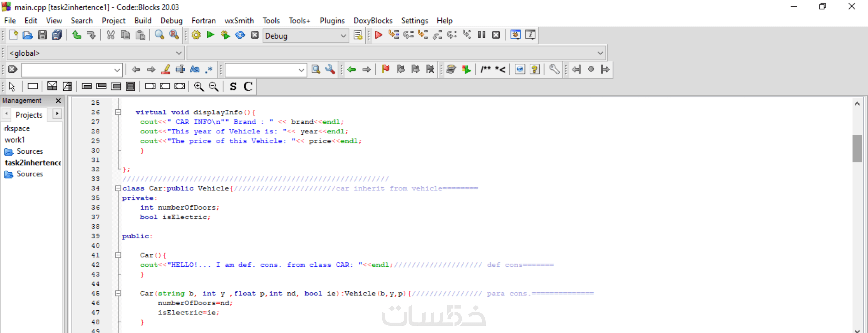868x333 pixels.
Task: Open the wxSmith menu
Action: [x=239, y=21]
